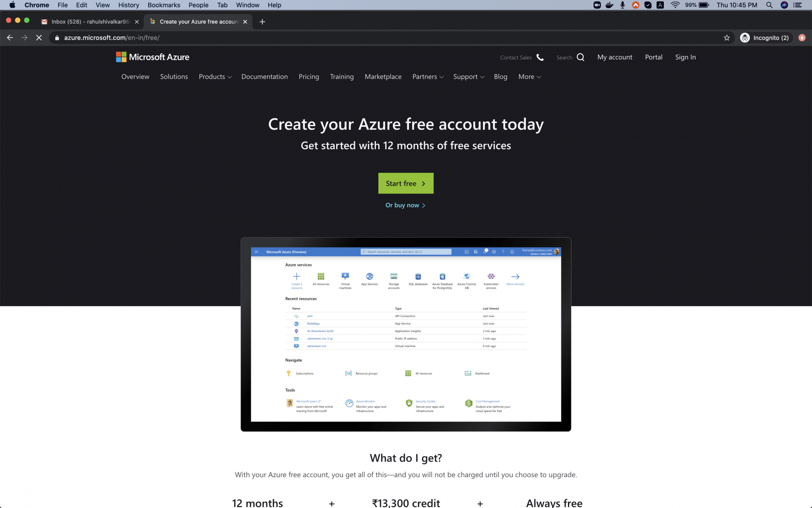The height and width of the screenshot is (508, 812).
Task: Click the Sign In menu item
Action: tap(685, 57)
